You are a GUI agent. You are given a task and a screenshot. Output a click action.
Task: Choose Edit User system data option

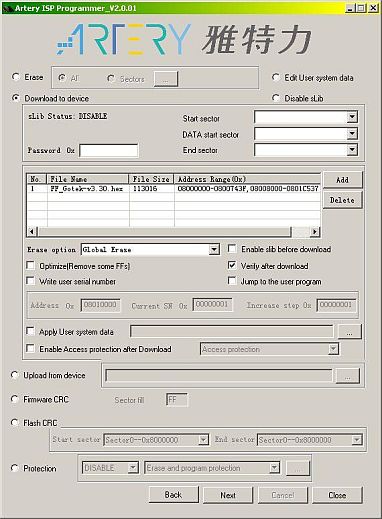(275, 77)
